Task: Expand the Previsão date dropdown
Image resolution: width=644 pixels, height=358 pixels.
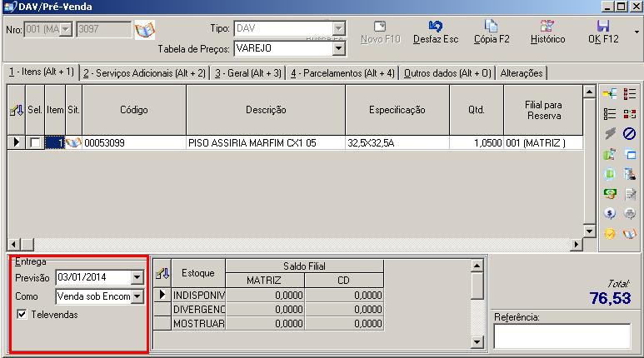Action: (x=137, y=277)
